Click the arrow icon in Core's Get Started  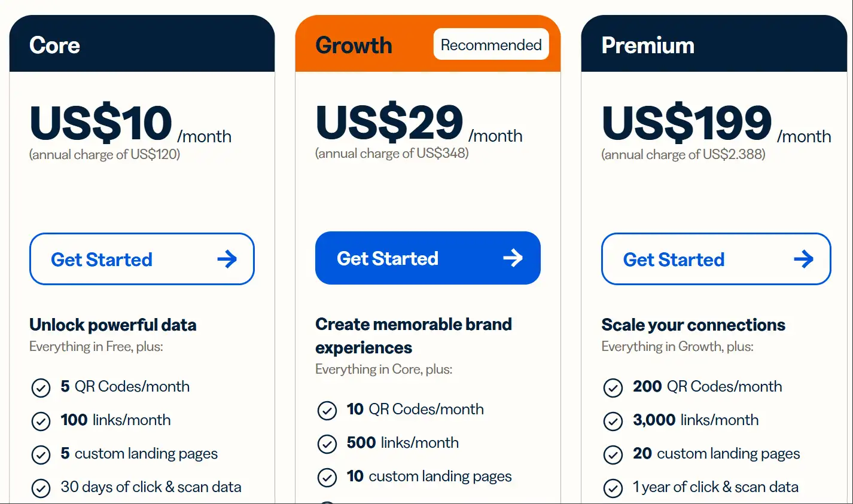click(x=227, y=259)
